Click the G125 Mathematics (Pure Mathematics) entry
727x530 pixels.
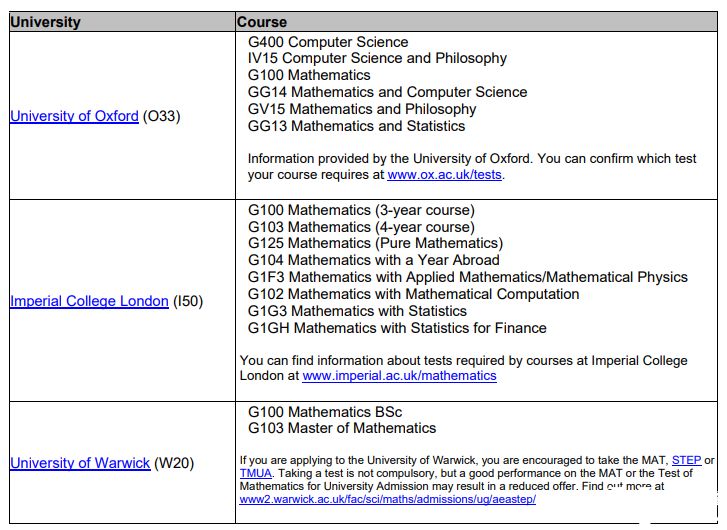point(375,243)
